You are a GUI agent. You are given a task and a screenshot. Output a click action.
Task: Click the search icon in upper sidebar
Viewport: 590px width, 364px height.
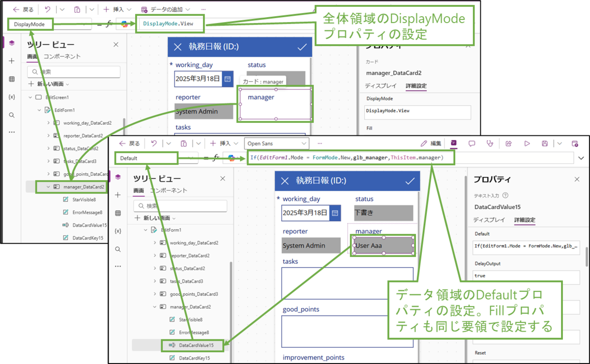point(12,115)
